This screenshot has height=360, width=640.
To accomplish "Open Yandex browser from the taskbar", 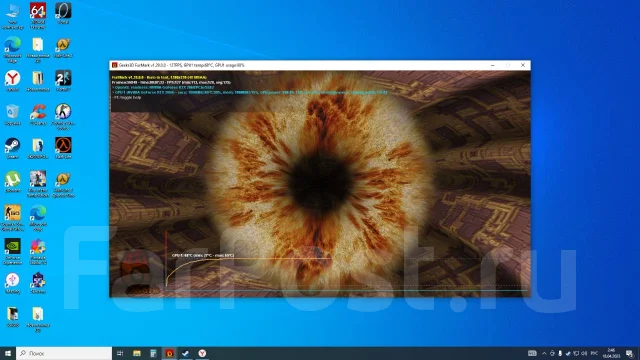I will (x=202, y=353).
